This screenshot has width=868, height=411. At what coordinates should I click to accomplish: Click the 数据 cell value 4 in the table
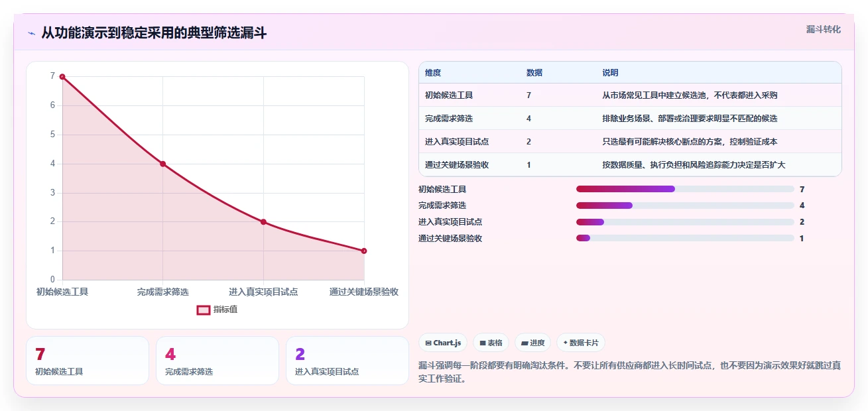click(x=528, y=119)
